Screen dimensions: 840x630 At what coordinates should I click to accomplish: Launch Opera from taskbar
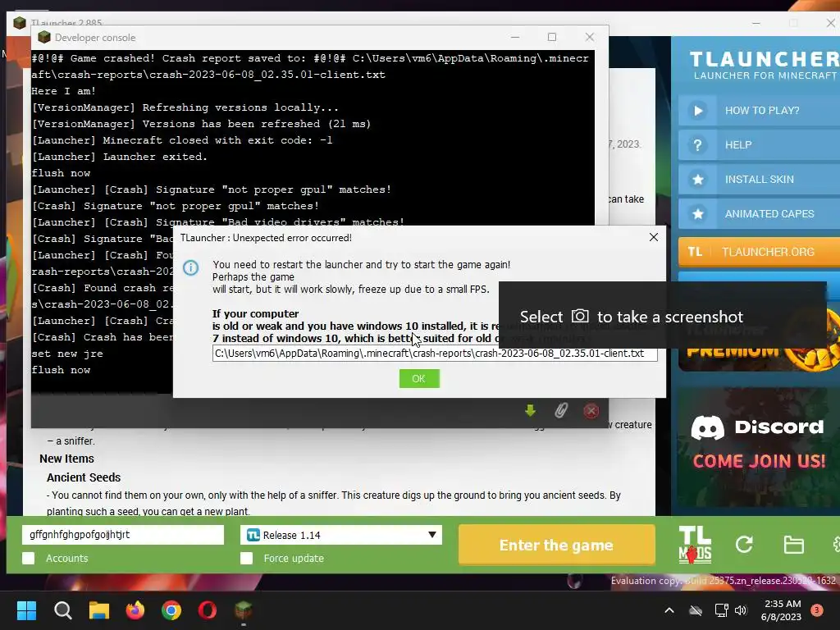[x=208, y=610]
